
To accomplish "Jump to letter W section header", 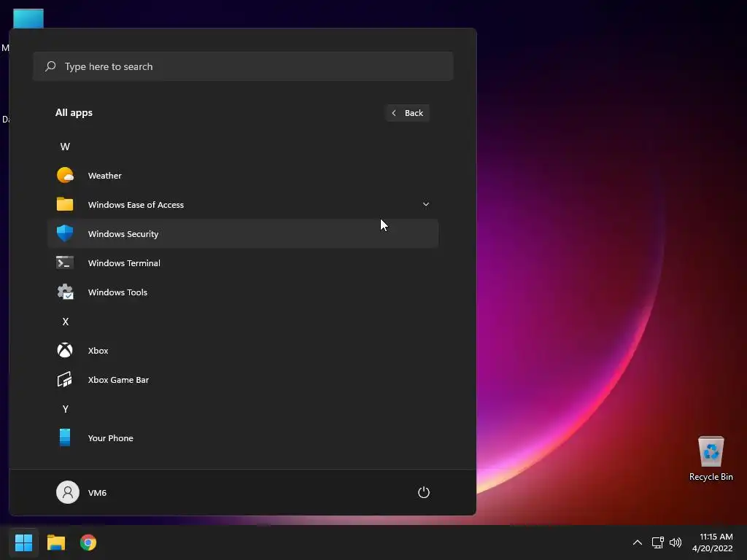I will pos(65,146).
